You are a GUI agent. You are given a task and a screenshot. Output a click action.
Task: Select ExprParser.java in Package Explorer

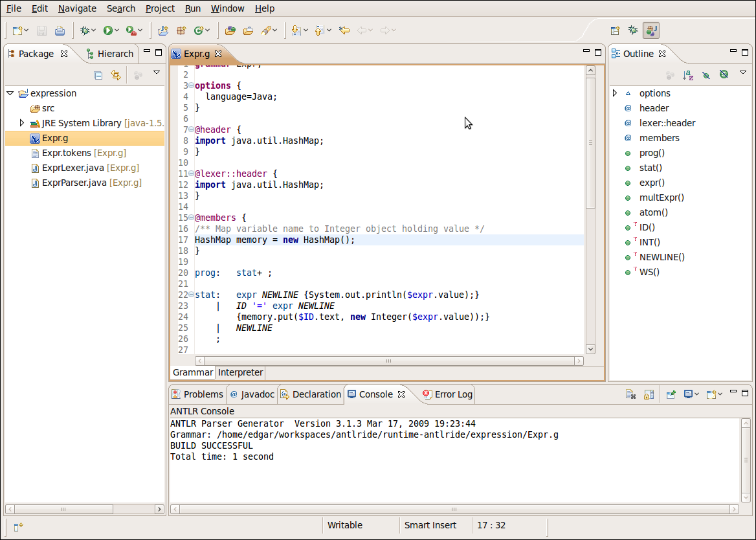72,183
